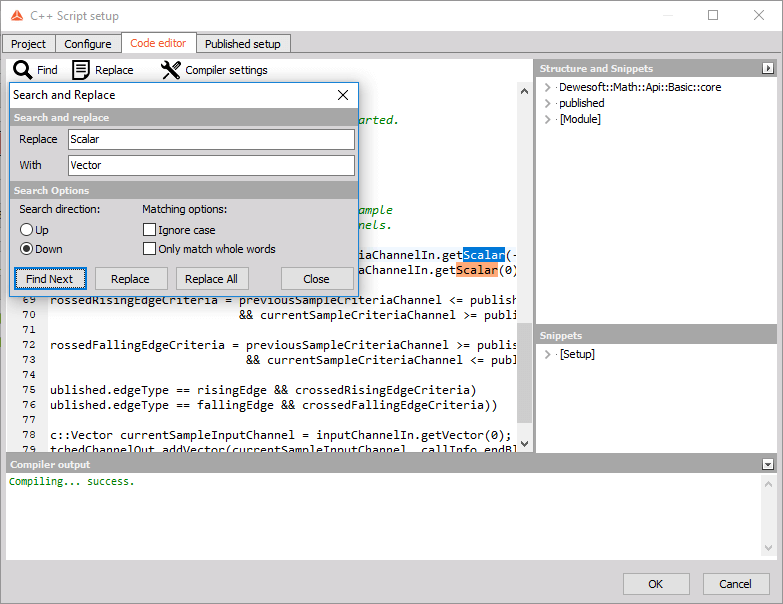This screenshot has height=604, width=783.
Task: Click the blue highlighted Scalar text
Action: pyautogui.click(x=484, y=255)
